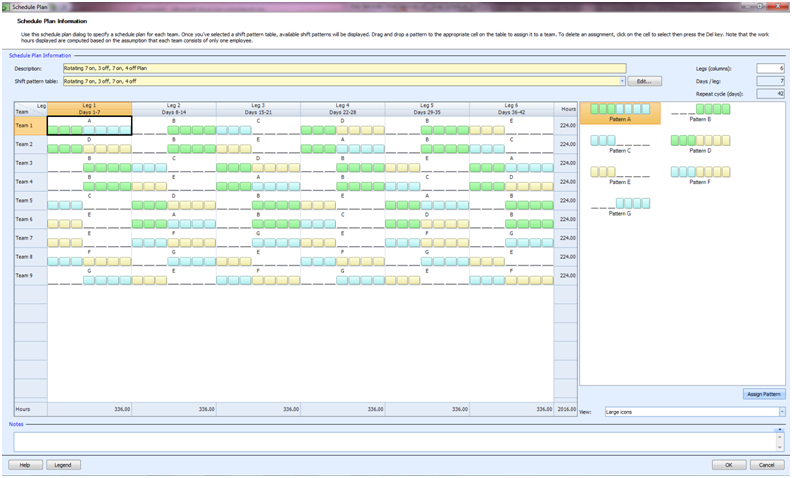Click Team 8 Leg 1 pattern F cell
The image size is (792, 478).
[89, 257]
